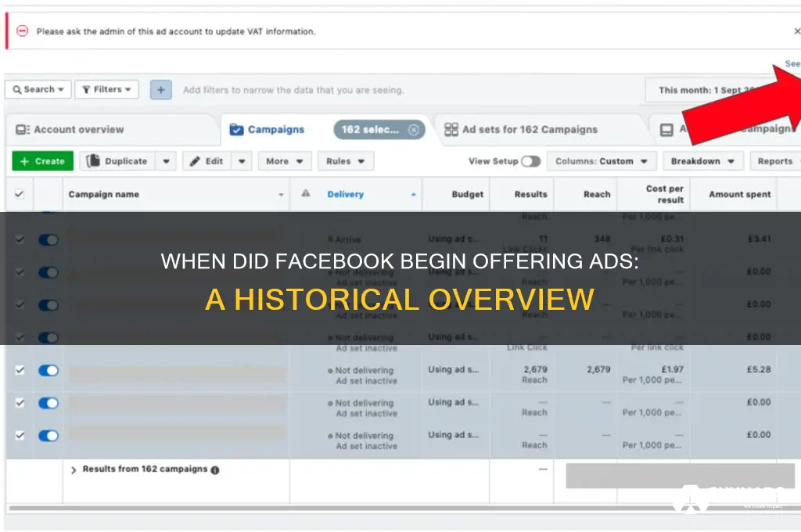
Task: Click the £5.28 amount spent value
Action: [x=759, y=369]
